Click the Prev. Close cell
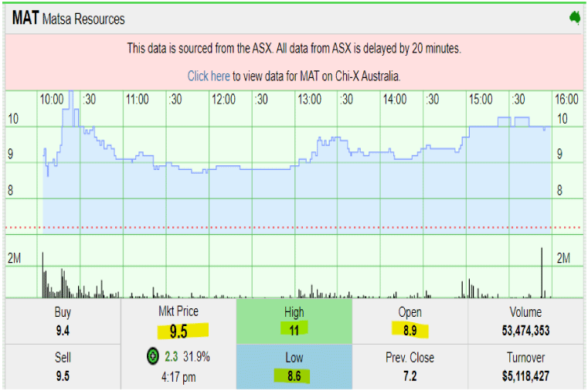The width and height of the screenshot is (588, 391). pyautogui.click(x=411, y=366)
